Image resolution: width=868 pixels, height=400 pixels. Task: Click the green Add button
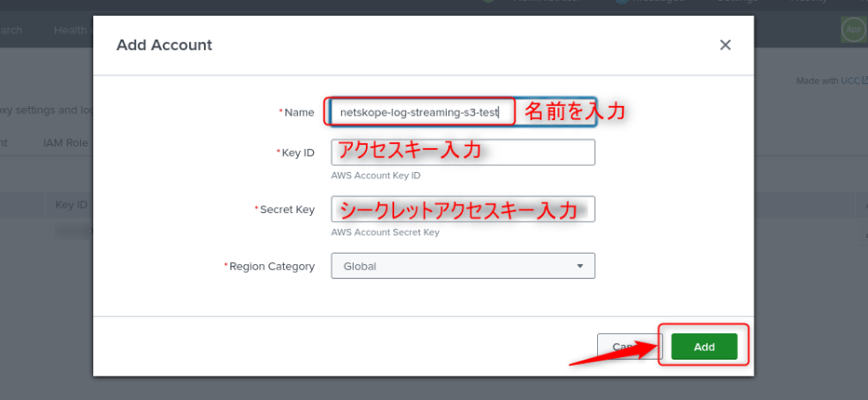point(704,347)
